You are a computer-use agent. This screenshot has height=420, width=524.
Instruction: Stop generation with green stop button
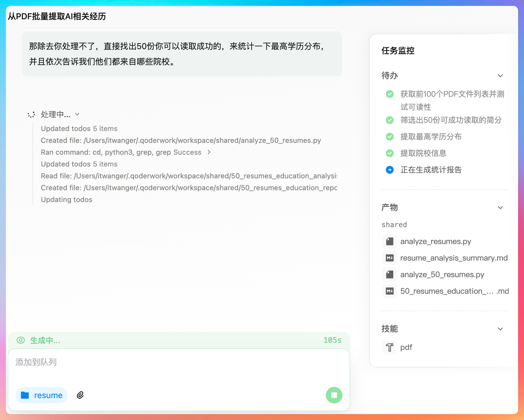tap(334, 395)
